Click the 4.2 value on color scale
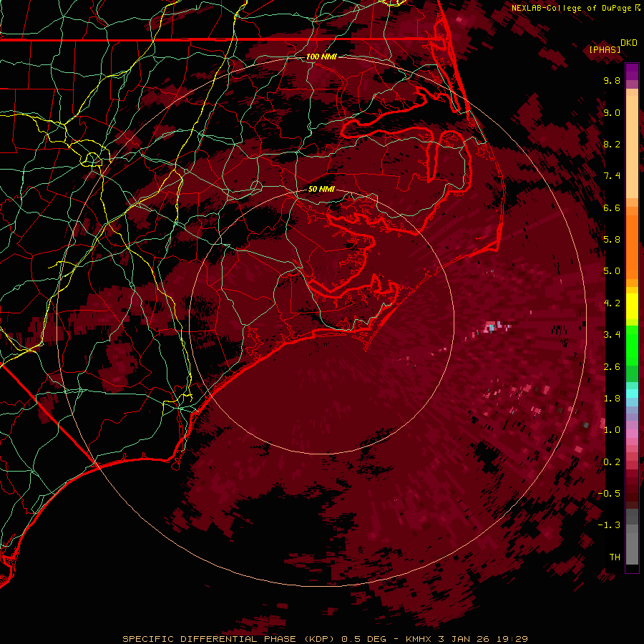The width and height of the screenshot is (644, 644). 612,303
